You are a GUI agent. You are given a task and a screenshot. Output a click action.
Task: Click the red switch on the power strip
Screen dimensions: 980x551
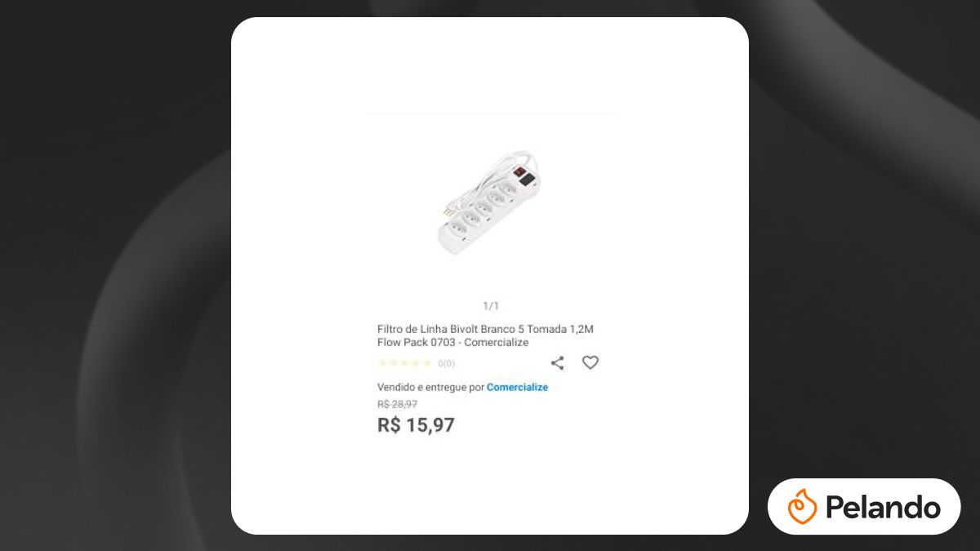click(x=518, y=172)
